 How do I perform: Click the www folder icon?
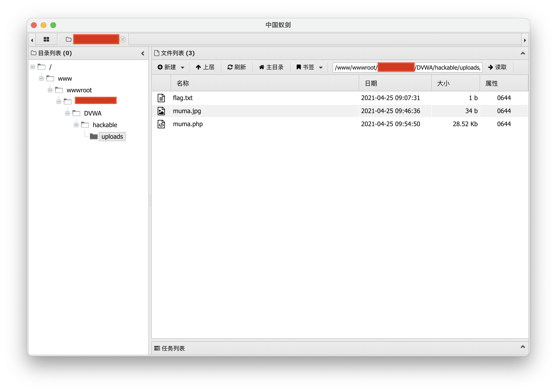point(50,78)
